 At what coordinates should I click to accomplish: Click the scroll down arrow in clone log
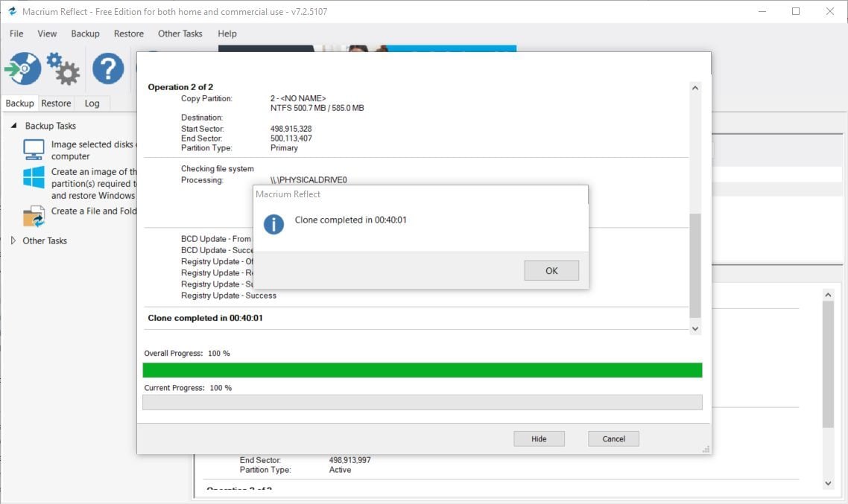[695, 328]
